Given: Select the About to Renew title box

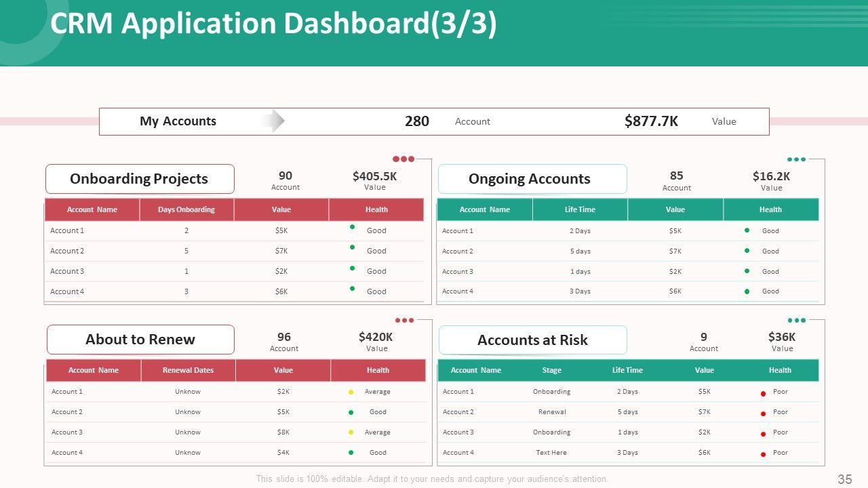Looking at the screenshot, I should [x=140, y=340].
